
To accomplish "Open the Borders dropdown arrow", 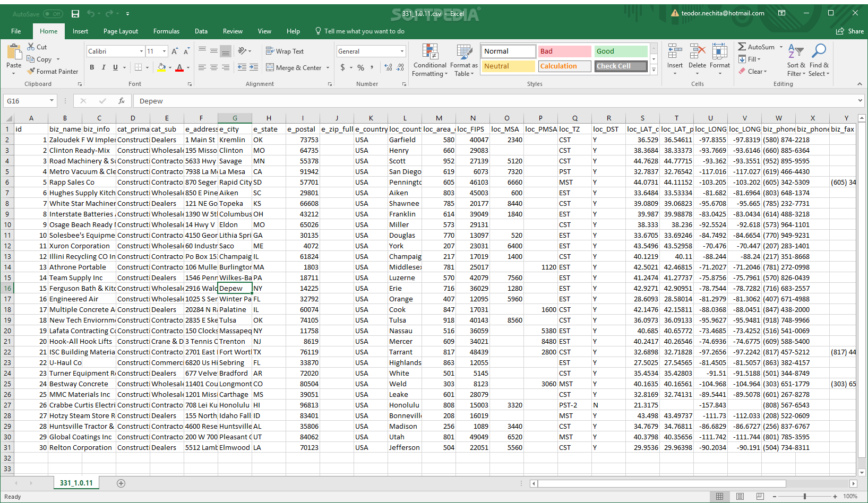I will coord(147,67).
